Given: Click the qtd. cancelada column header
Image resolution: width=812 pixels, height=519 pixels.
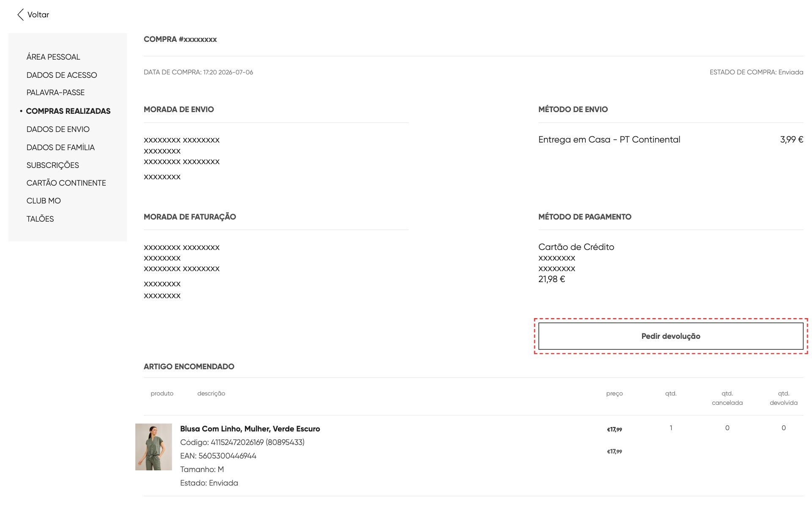Looking at the screenshot, I should click(727, 398).
